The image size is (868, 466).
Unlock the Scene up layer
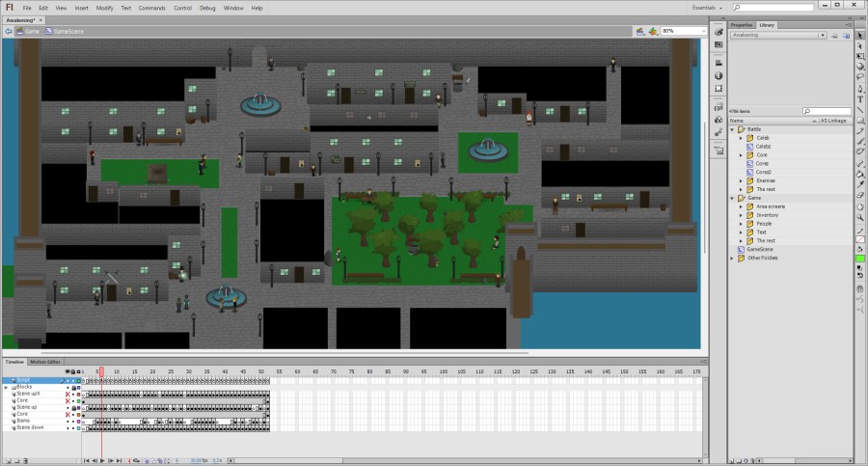pyautogui.click(x=75, y=407)
